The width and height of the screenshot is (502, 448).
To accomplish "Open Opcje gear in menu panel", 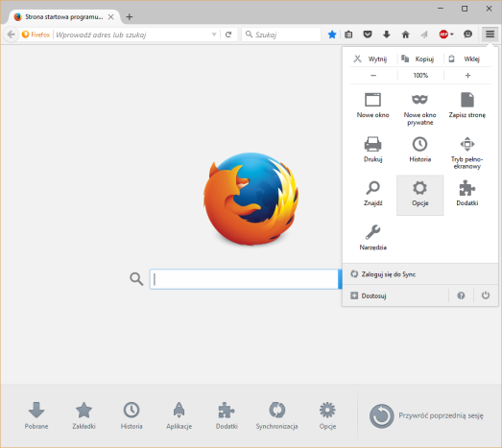I will click(420, 195).
